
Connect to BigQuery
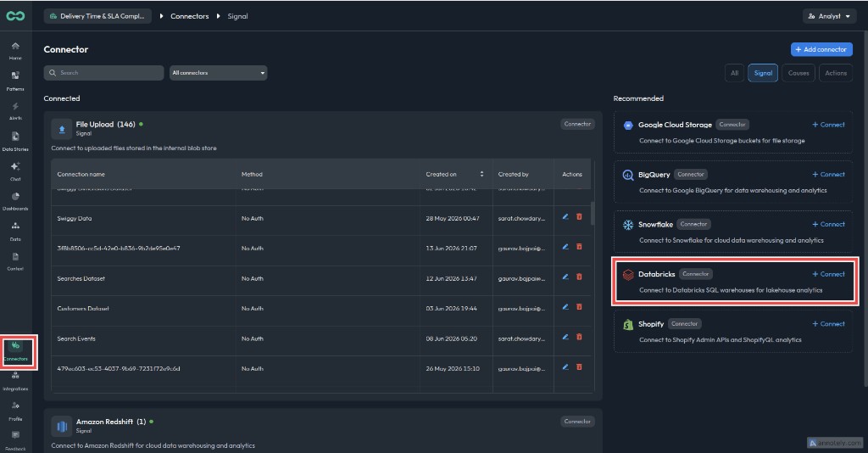(828, 175)
